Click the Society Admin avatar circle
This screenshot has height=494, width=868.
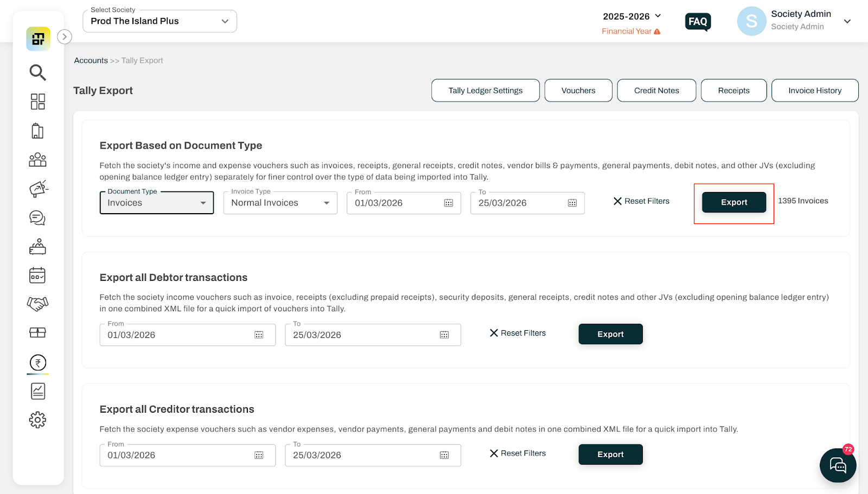coord(751,21)
